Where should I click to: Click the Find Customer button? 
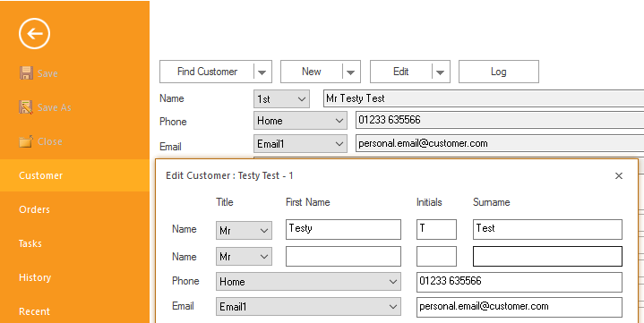[207, 72]
